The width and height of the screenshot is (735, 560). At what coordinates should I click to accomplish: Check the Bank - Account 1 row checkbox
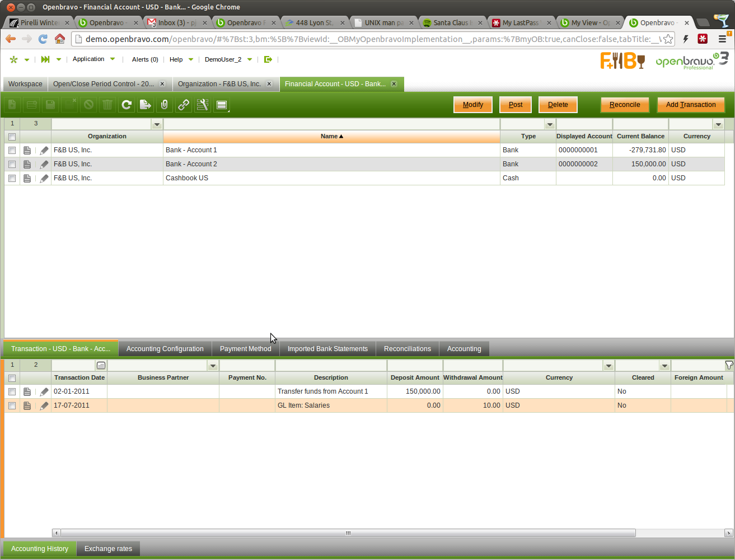(12, 150)
